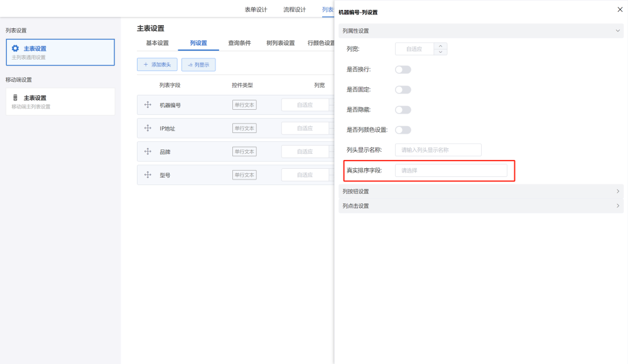Open the 流程设计 top tab
The image size is (628, 364).
[x=295, y=9]
